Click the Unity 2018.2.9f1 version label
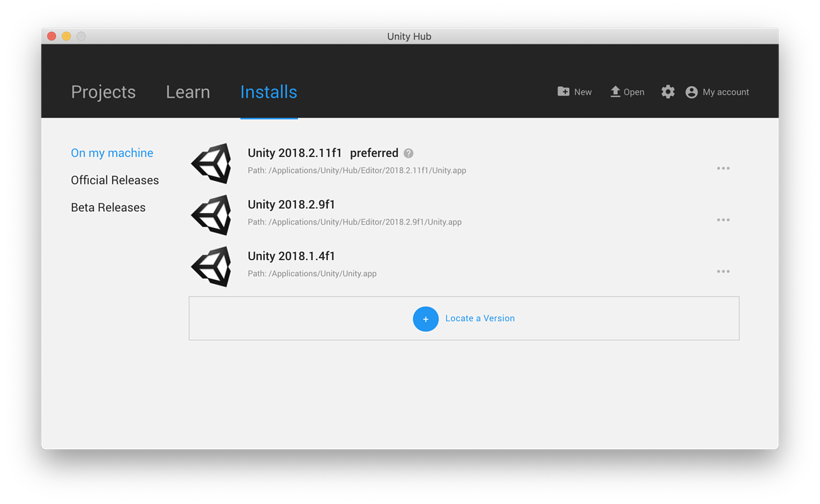Viewport: 820px width, 504px height. click(x=291, y=204)
